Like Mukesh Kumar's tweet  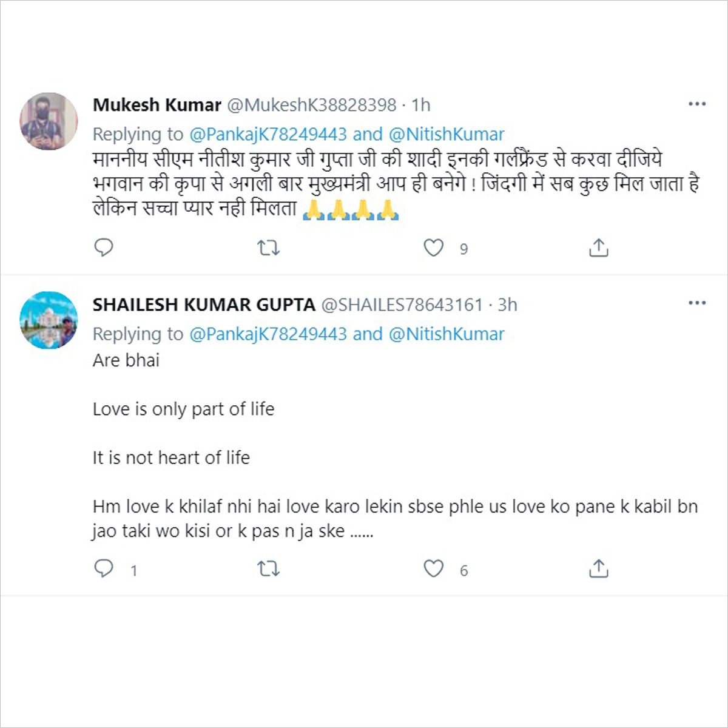click(433, 248)
